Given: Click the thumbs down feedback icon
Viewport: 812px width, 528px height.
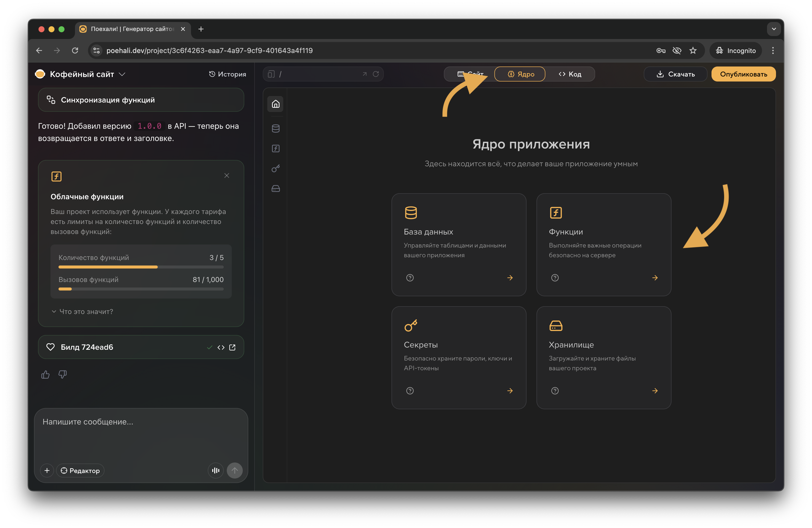Looking at the screenshot, I should (x=62, y=374).
